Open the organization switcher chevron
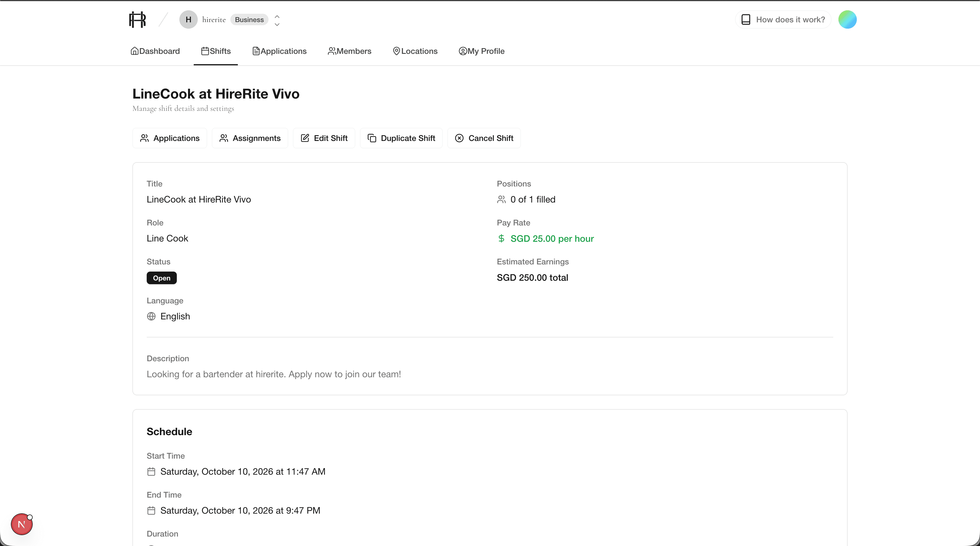This screenshot has height=546, width=980. 277,20
